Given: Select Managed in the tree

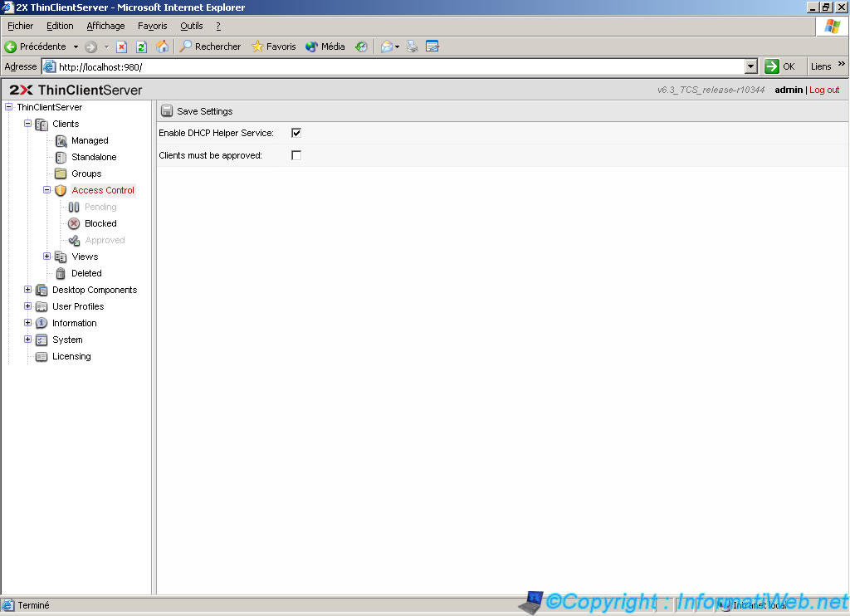Looking at the screenshot, I should click(90, 141).
